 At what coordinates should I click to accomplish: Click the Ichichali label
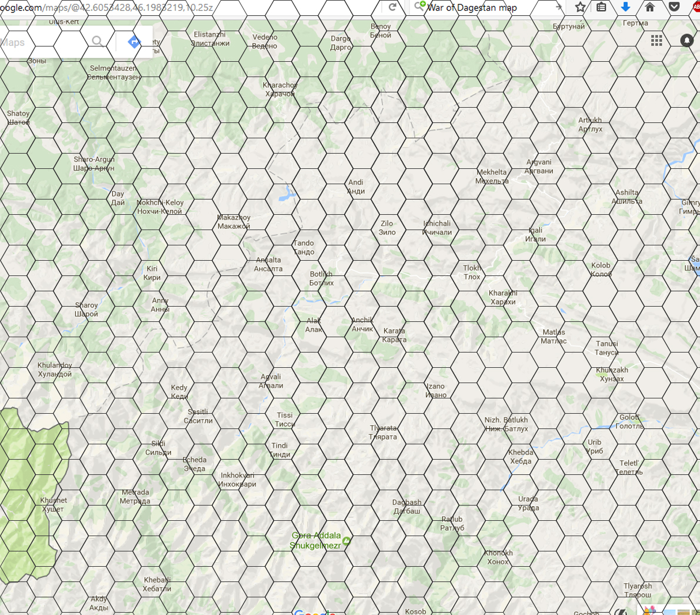[437, 227]
